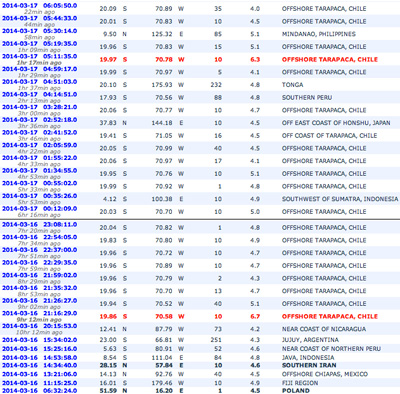The height and width of the screenshot is (394, 400).
Task: Open the 2014-03-17 02:05:59.0 event link
Action: pos(40,145)
